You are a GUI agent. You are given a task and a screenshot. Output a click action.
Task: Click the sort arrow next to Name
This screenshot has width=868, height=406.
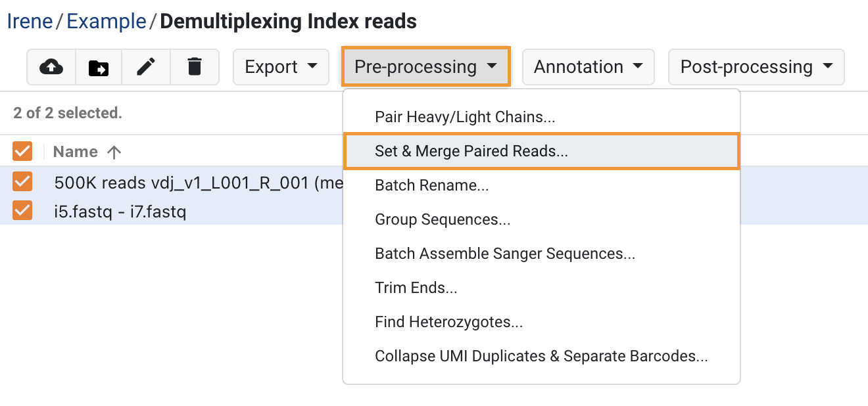pyautogui.click(x=114, y=152)
